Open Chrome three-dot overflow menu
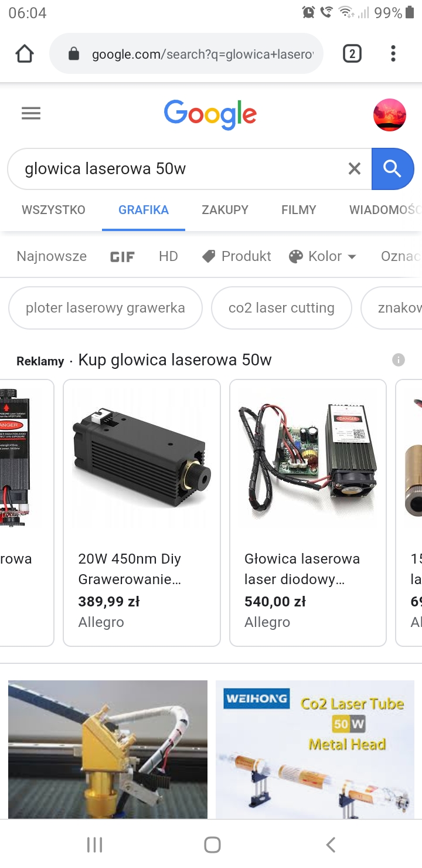This screenshot has width=422, height=868. coord(393,54)
